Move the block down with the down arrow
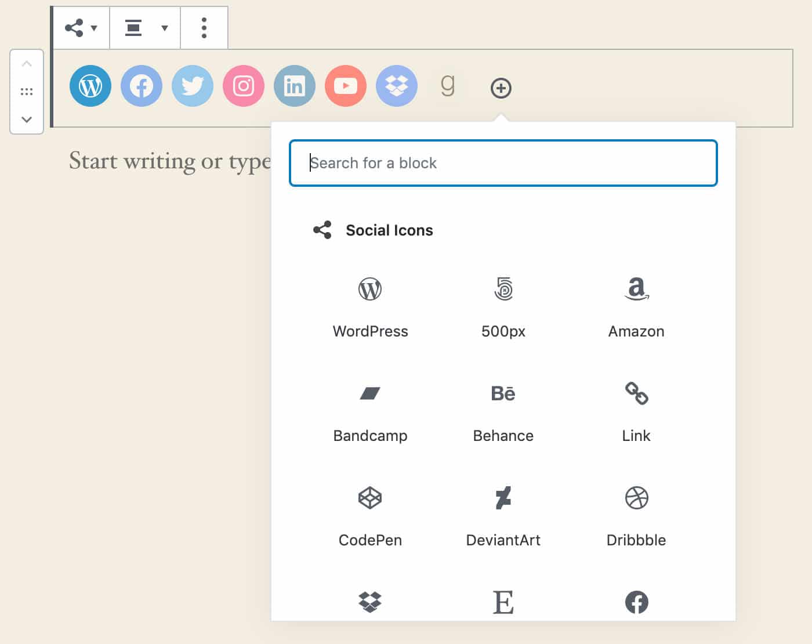The height and width of the screenshot is (644, 812). [27, 120]
